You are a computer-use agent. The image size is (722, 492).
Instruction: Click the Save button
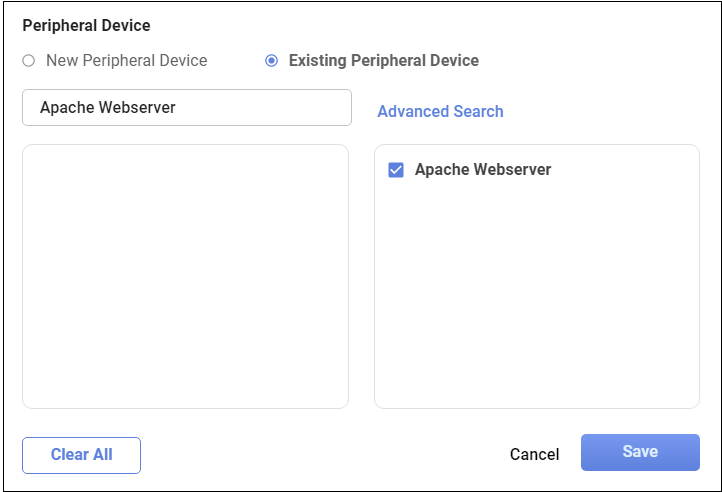(x=640, y=452)
